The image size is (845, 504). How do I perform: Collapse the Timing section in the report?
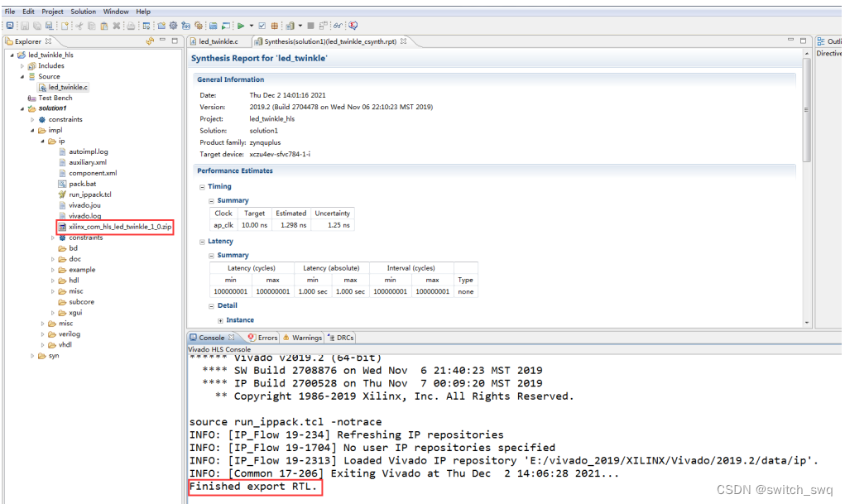click(x=202, y=186)
